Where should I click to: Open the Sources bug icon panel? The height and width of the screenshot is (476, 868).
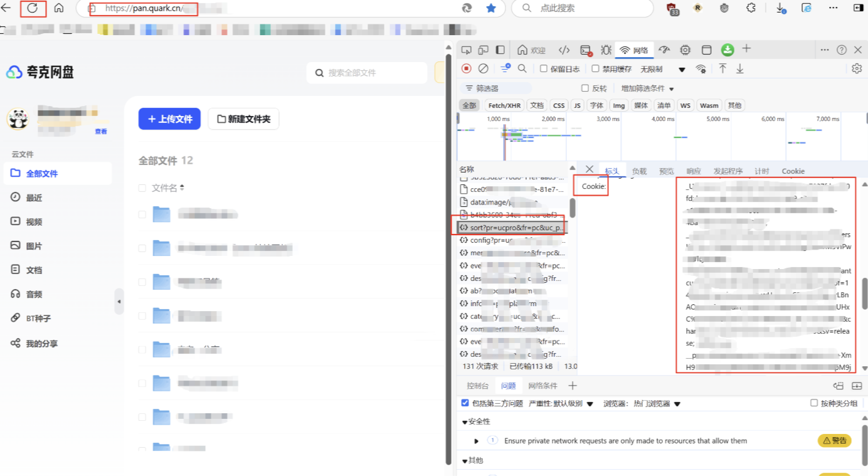click(606, 50)
